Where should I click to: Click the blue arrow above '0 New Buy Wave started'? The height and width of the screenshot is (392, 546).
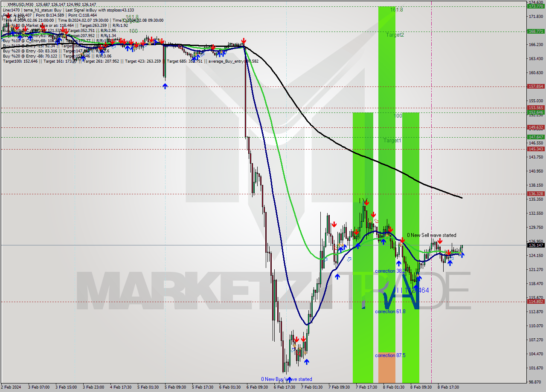coord(289,379)
